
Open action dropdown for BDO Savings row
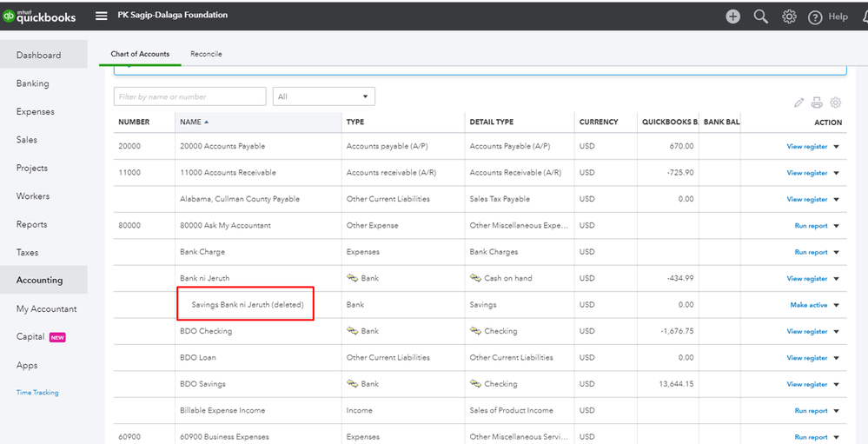point(837,384)
